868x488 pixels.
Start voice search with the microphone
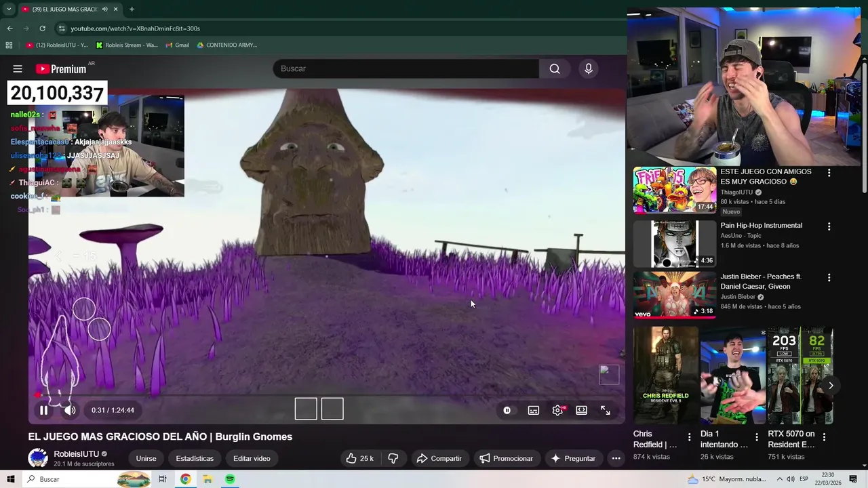(x=589, y=68)
